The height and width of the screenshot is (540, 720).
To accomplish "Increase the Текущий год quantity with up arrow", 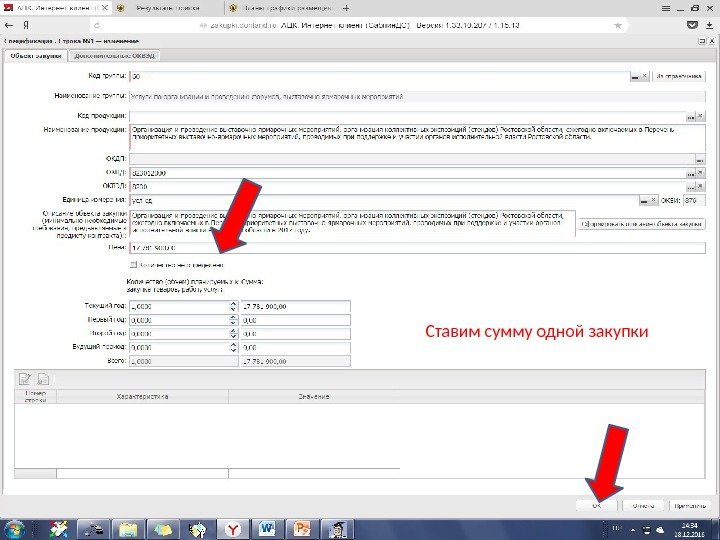I will point(233,304).
